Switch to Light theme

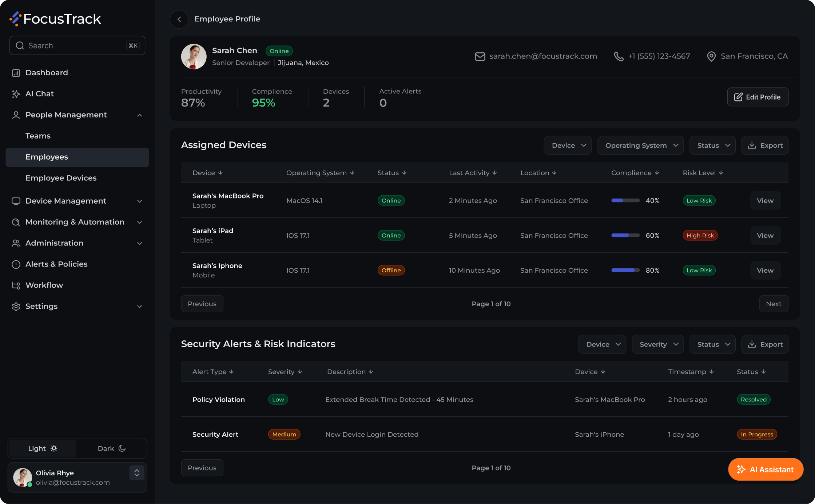click(43, 448)
